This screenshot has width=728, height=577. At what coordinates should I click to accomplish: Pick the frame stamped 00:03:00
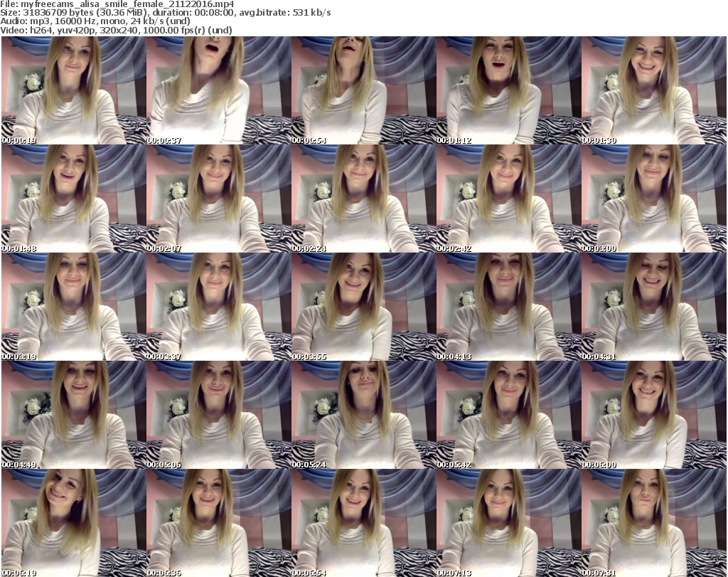click(654, 198)
